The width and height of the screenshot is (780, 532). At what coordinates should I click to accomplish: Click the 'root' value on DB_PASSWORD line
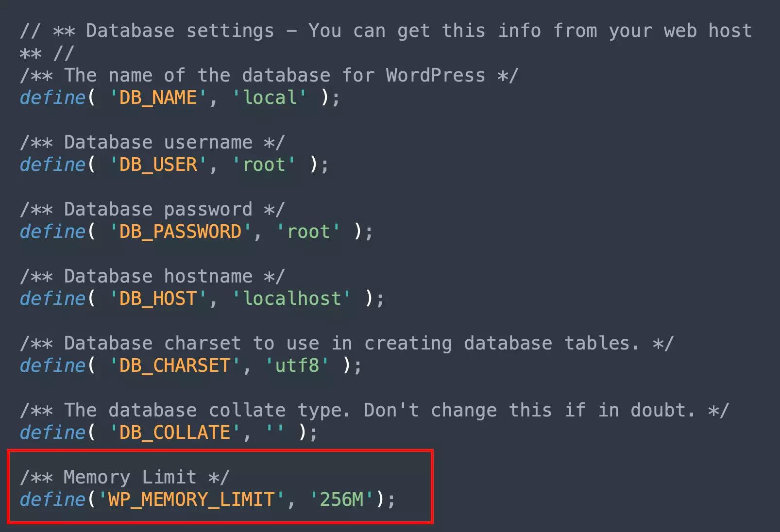(x=308, y=232)
